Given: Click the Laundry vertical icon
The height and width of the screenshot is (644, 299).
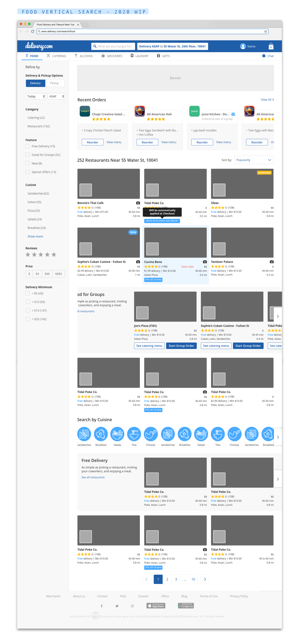Looking at the screenshot, I should click(x=139, y=56).
